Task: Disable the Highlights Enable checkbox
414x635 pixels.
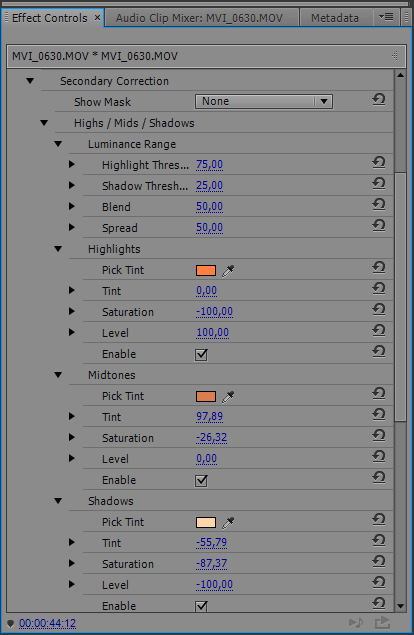Action: tap(201, 355)
